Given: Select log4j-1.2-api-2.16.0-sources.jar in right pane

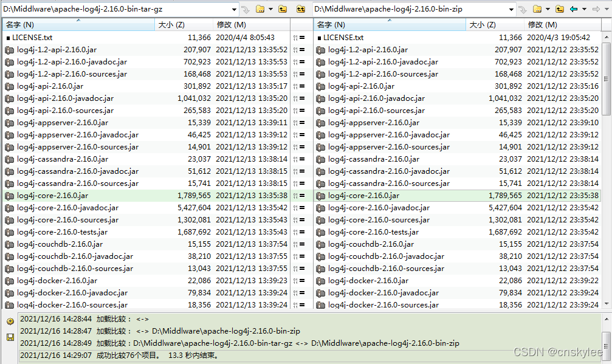Looking at the screenshot, I should point(383,74).
